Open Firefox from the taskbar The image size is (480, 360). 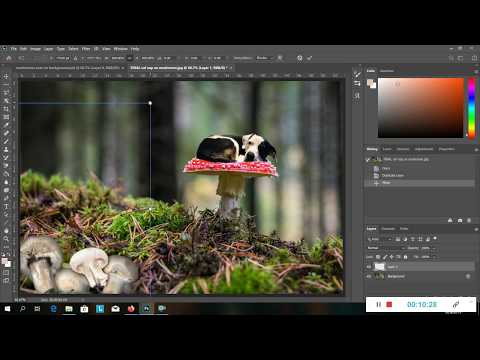click(x=131, y=309)
